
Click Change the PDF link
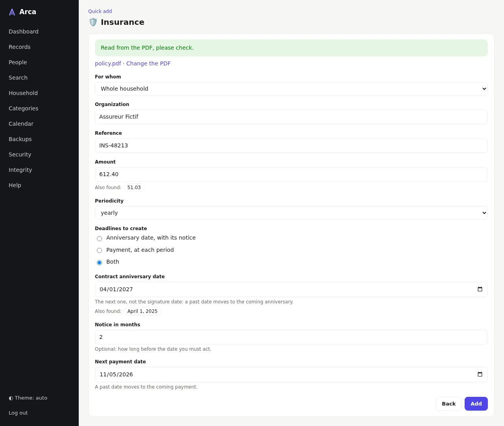[148, 63]
